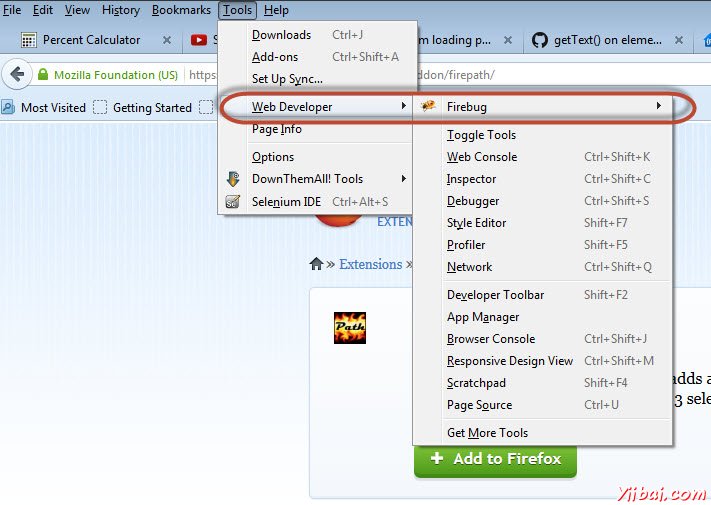Switch to the getText() on eleme... tab

(608, 40)
